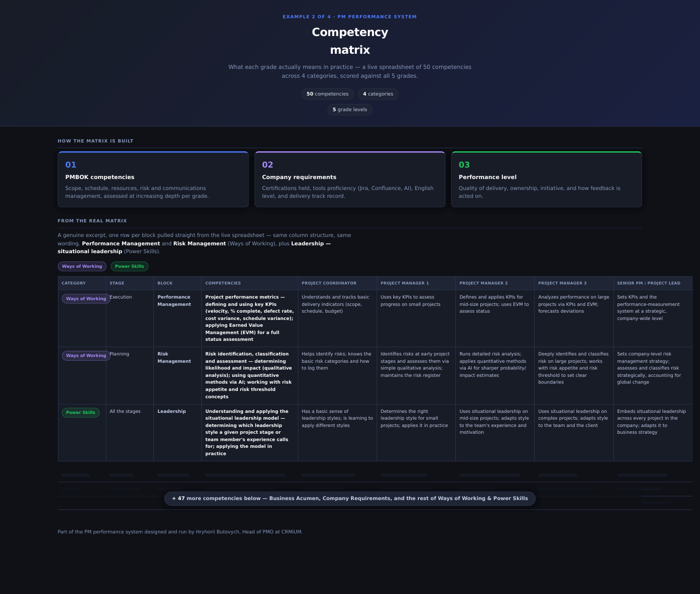Click 'Runs detailed risk analysis' cell
Screen dimensions: 700x594
point(495,376)
